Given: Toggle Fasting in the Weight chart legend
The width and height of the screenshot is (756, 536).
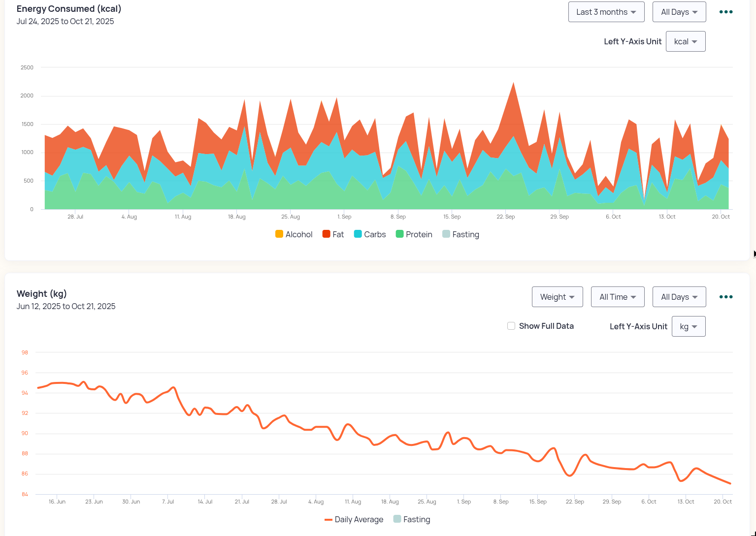Looking at the screenshot, I should (x=412, y=519).
